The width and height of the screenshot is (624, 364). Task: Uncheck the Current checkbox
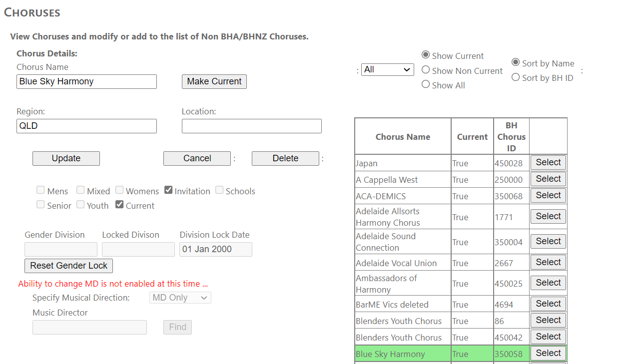click(119, 205)
